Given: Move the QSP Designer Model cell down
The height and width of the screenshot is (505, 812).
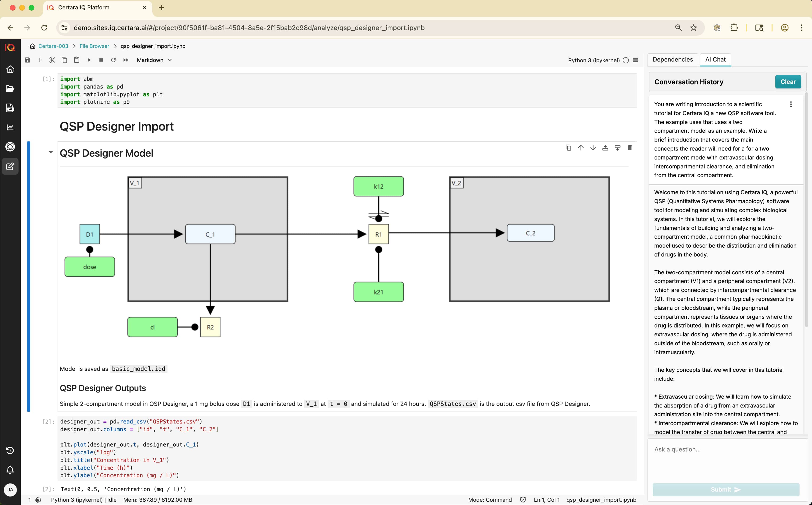Looking at the screenshot, I should click(593, 148).
